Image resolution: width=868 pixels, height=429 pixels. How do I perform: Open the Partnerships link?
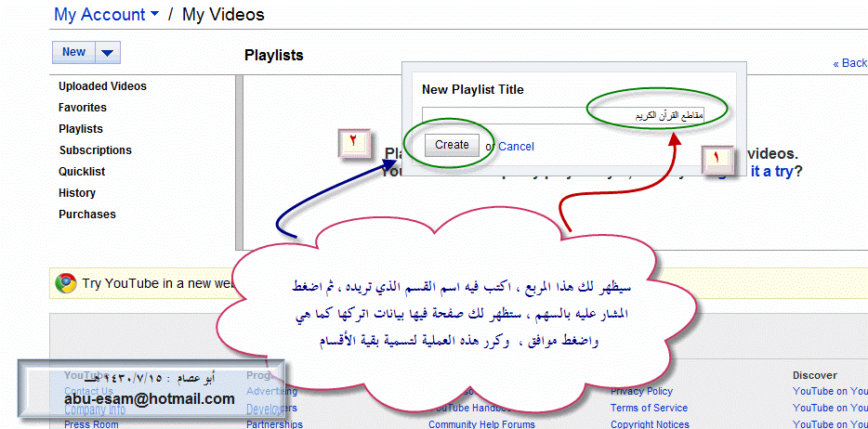pos(274,424)
